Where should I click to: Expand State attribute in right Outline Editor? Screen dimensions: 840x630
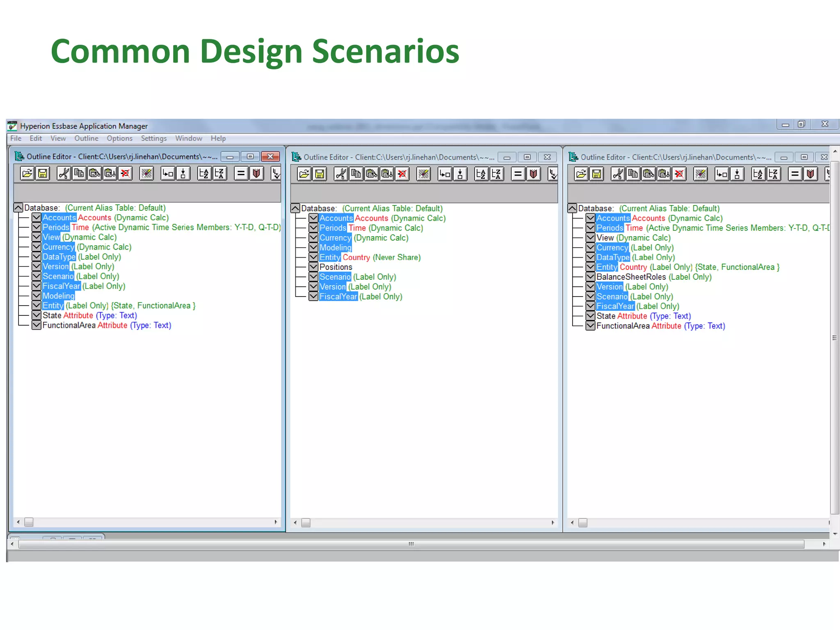[x=590, y=316]
